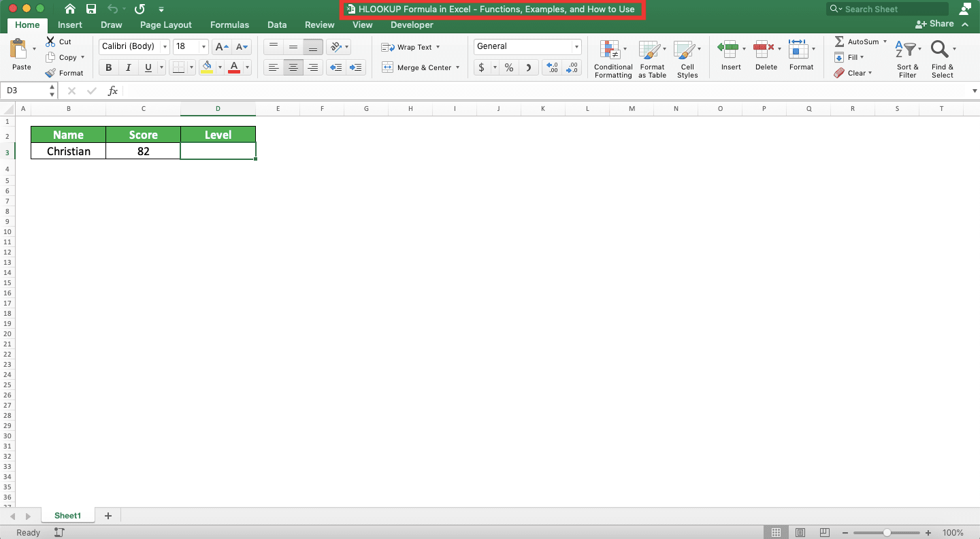Increase the indent level

point(356,67)
